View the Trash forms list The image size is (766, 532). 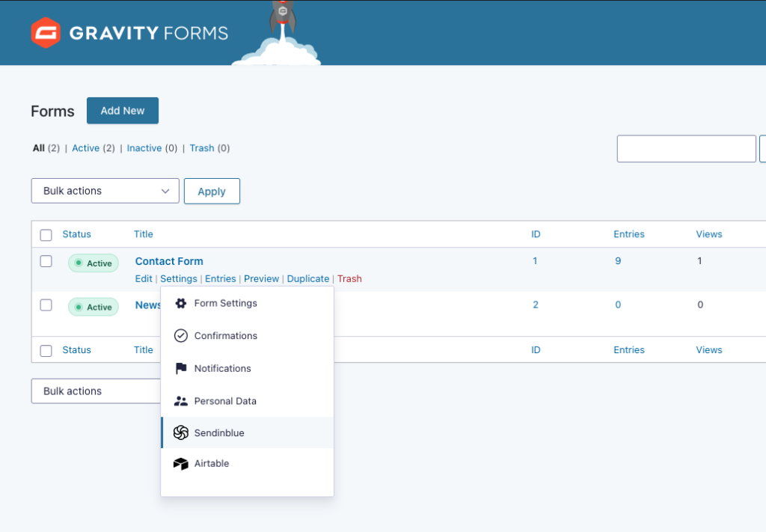click(200, 147)
